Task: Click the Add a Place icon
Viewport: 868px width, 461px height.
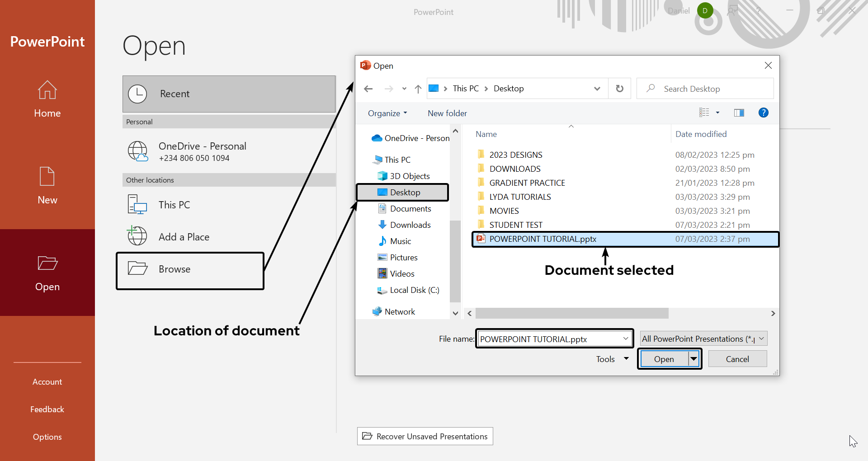Action: point(137,236)
